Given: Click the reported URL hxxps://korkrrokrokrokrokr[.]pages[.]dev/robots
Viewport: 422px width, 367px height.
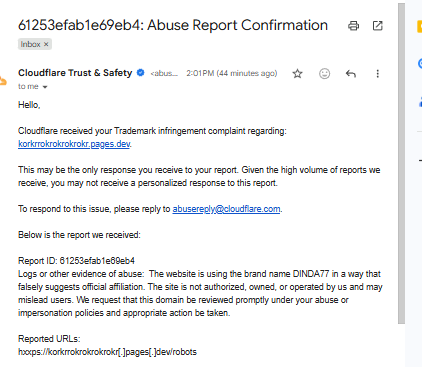Looking at the screenshot, I should [107, 352].
